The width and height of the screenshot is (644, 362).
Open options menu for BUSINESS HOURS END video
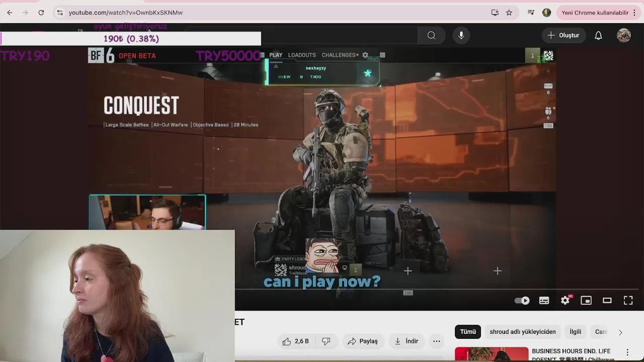coord(627,352)
